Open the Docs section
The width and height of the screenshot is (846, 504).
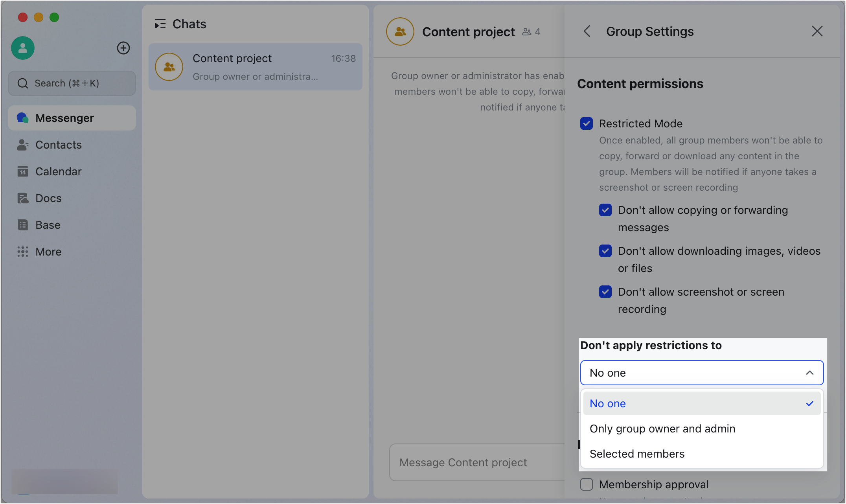point(48,198)
